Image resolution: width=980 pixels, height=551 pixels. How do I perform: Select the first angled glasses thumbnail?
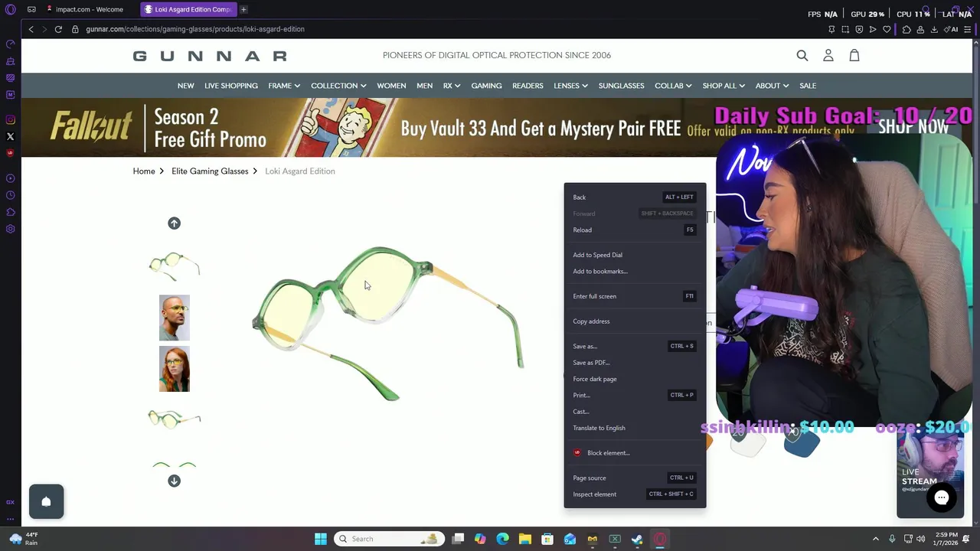click(174, 266)
